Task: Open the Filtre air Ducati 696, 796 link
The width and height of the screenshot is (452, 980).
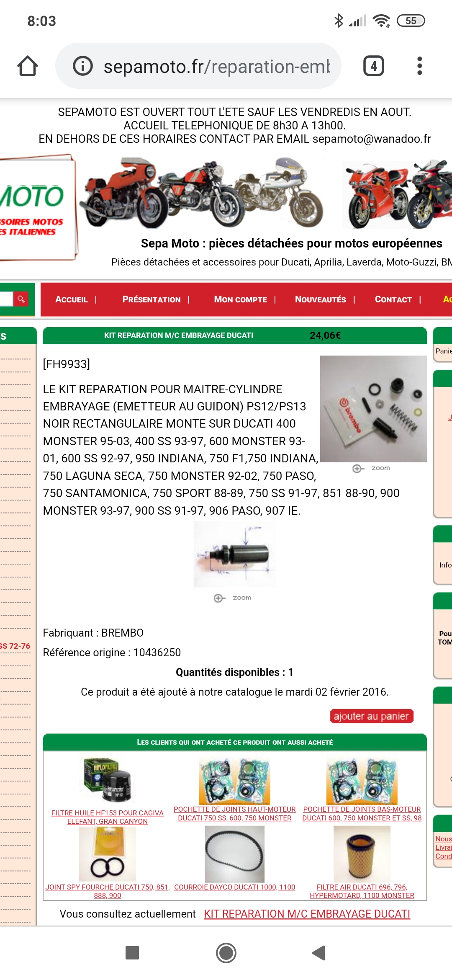Action: tap(362, 891)
